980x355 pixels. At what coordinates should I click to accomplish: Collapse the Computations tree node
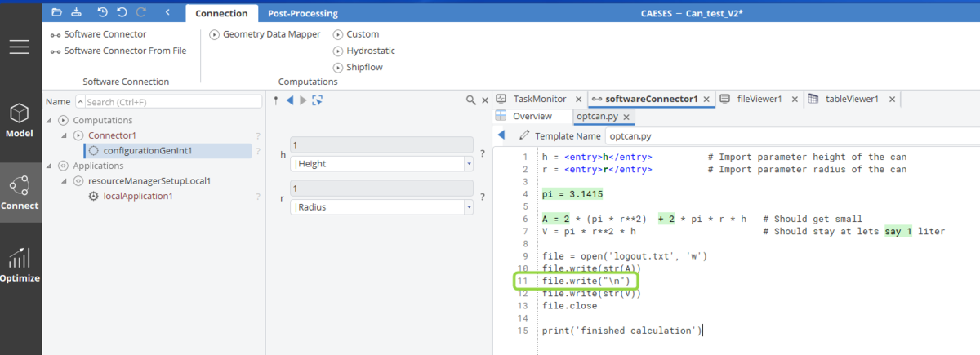(x=49, y=121)
